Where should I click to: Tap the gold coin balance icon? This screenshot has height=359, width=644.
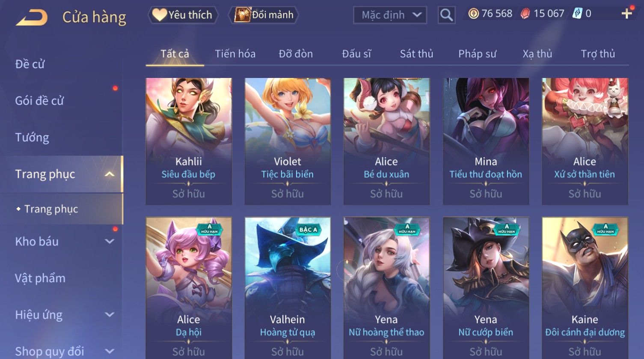tap(473, 14)
